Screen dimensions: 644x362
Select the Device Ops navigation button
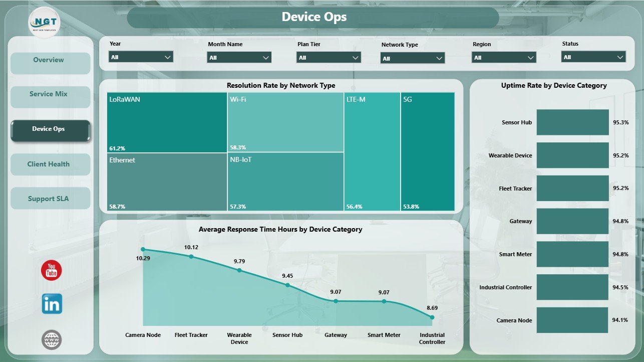coord(51,130)
